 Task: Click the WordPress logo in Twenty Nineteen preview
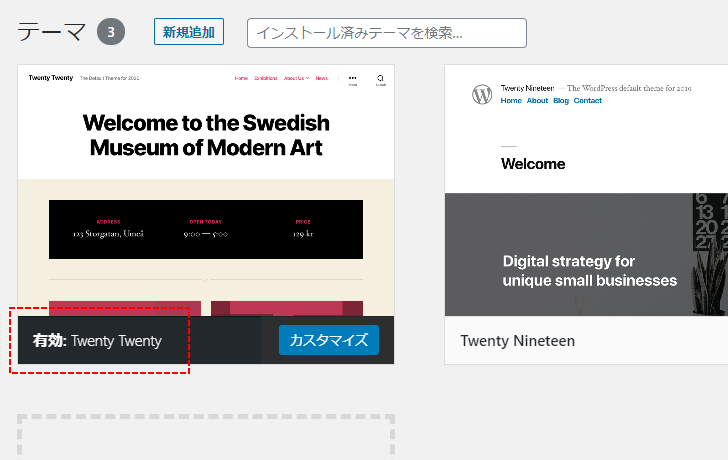(x=482, y=94)
